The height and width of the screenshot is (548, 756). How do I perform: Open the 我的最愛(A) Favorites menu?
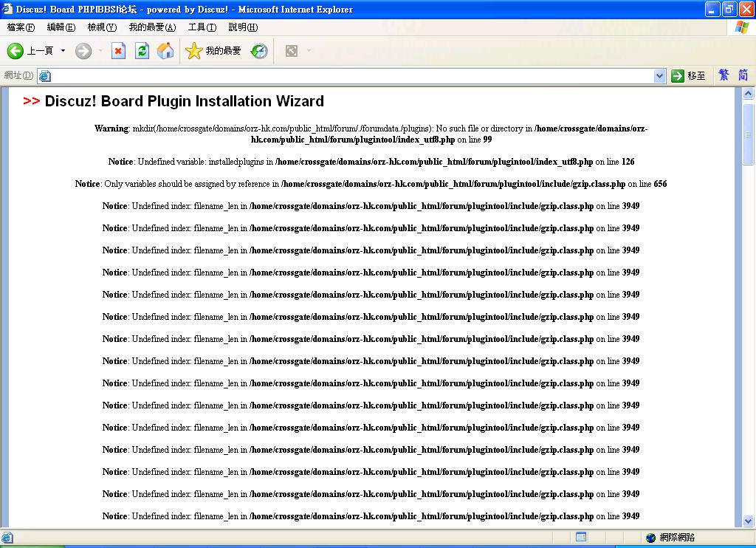(x=152, y=27)
